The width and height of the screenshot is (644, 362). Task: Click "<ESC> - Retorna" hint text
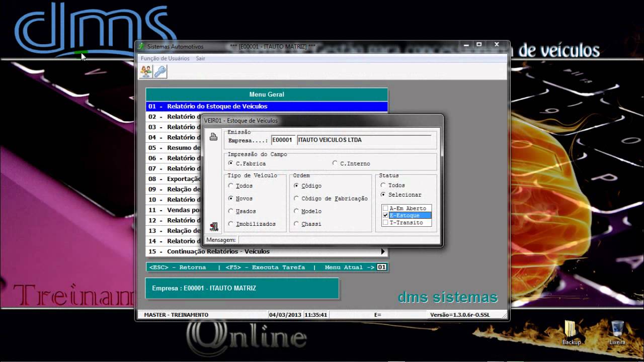click(x=178, y=267)
